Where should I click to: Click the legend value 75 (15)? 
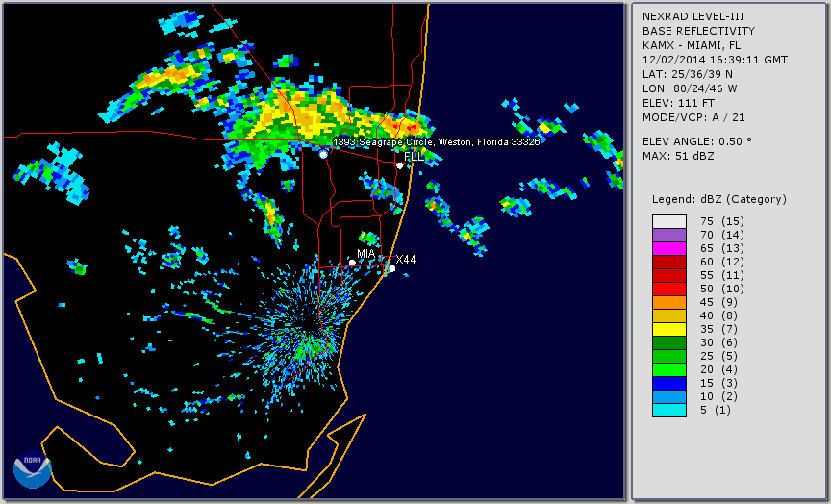coord(722,221)
